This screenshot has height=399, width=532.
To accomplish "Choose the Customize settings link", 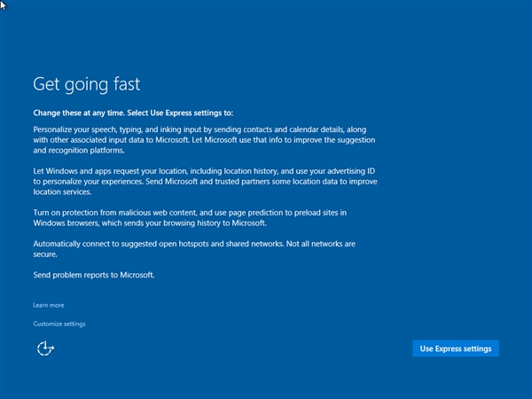I will point(59,324).
